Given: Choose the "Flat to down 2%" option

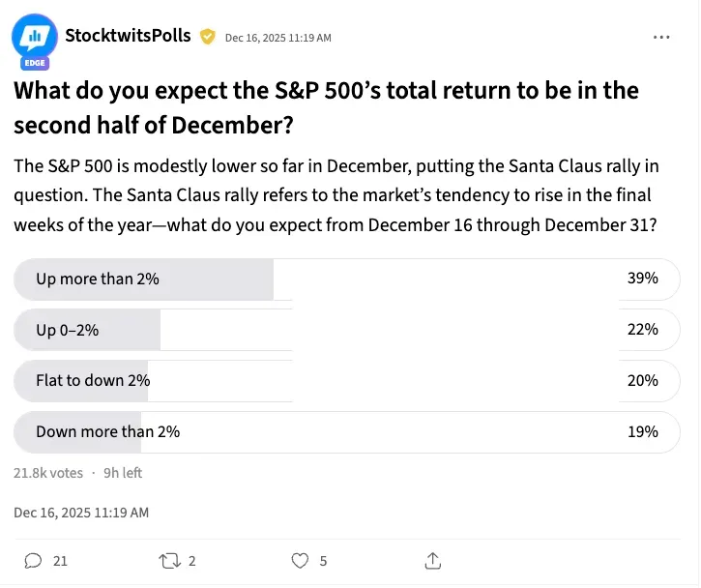Looking at the screenshot, I should point(347,381).
